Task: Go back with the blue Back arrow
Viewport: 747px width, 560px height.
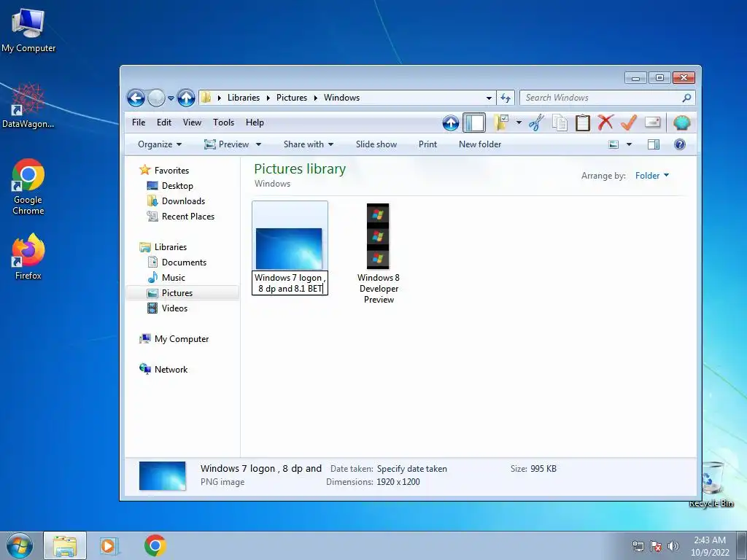Action: [x=136, y=98]
